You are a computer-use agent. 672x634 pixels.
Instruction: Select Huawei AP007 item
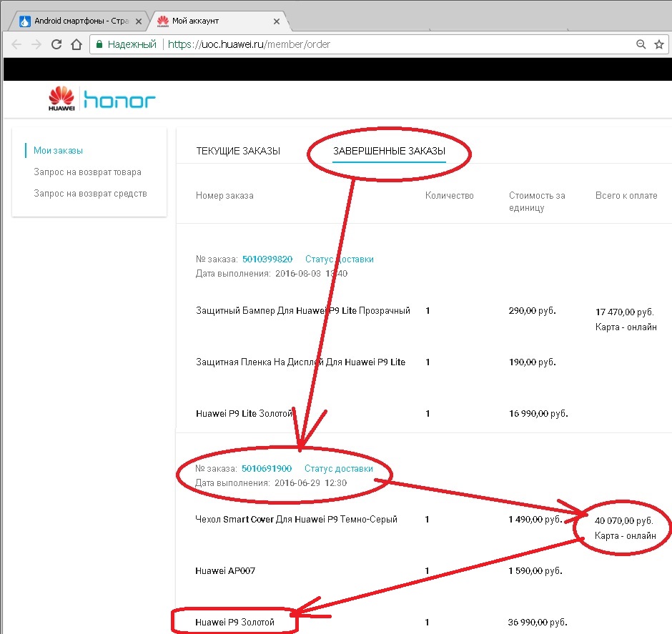225,570
